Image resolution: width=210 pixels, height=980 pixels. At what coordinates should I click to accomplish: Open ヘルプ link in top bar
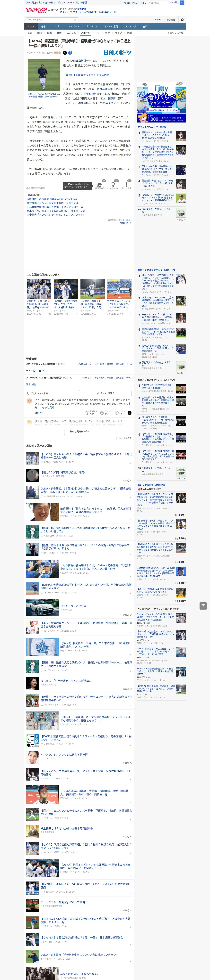coord(143,3)
